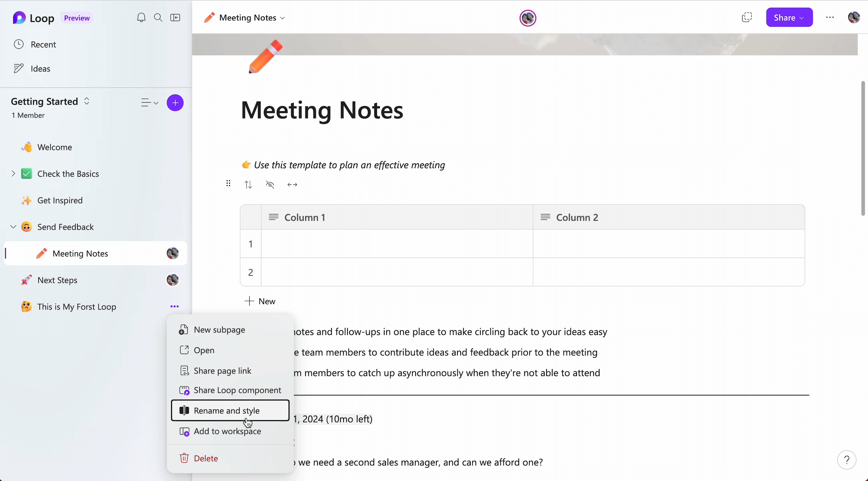
Task: Choose Share Loop component from the menu
Action: 238,390
